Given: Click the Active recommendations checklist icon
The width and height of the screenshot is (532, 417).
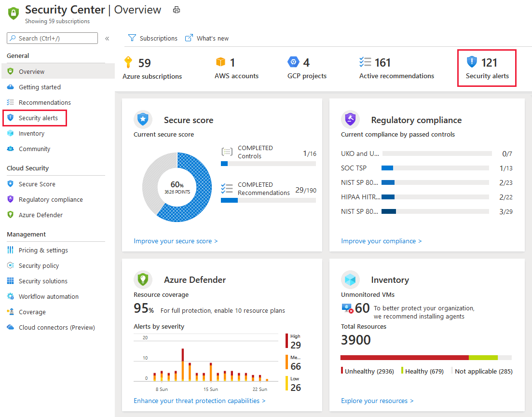Looking at the screenshot, I should pos(365,62).
